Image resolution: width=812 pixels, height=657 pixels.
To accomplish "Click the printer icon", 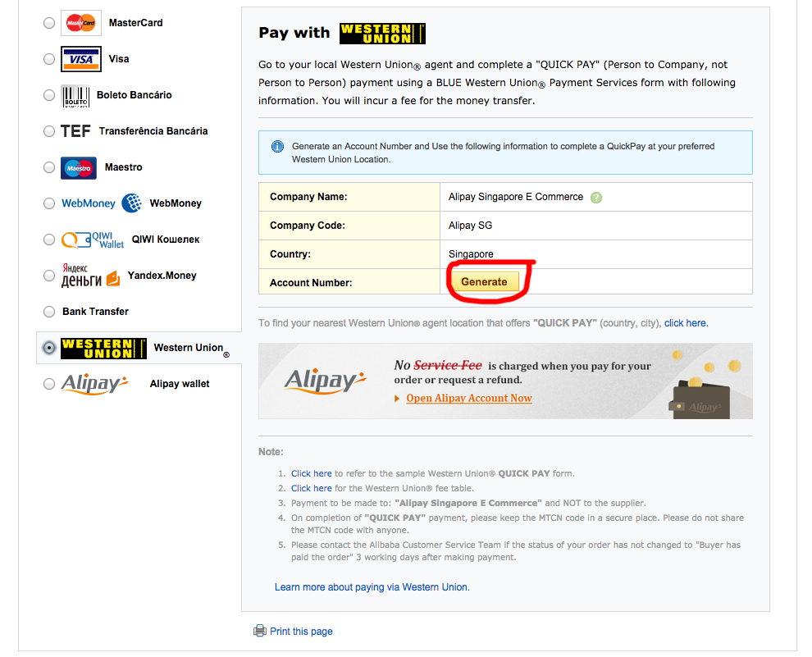I will pos(259,631).
